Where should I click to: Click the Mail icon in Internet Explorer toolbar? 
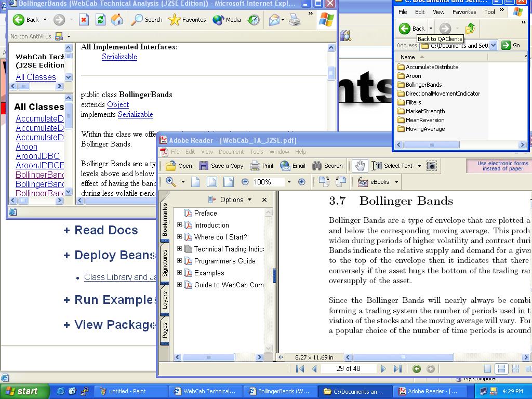click(x=274, y=20)
